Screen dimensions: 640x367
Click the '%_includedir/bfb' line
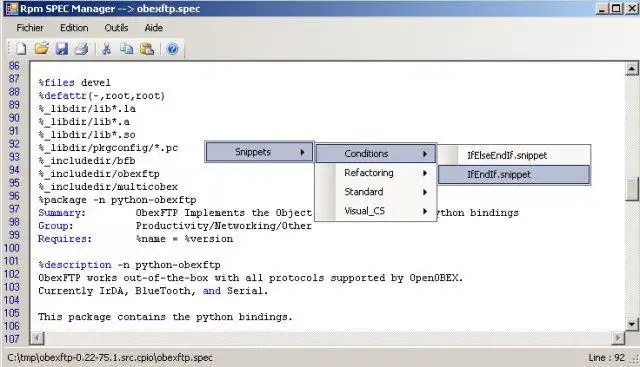point(87,161)
